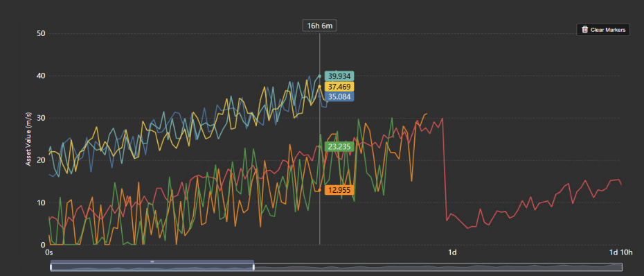
Task: Click the orange marker dot at 12.955
Action: (x=319, y=190)
